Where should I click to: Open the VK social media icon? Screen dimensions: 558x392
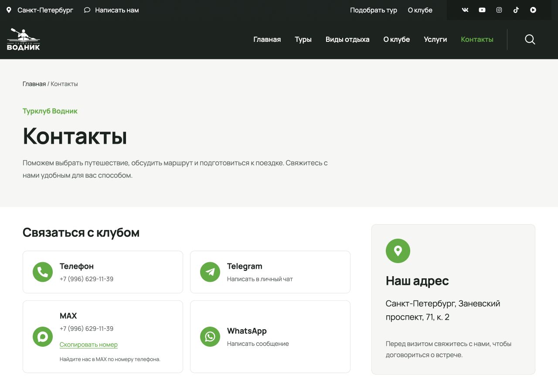click(x=465, y=10)
